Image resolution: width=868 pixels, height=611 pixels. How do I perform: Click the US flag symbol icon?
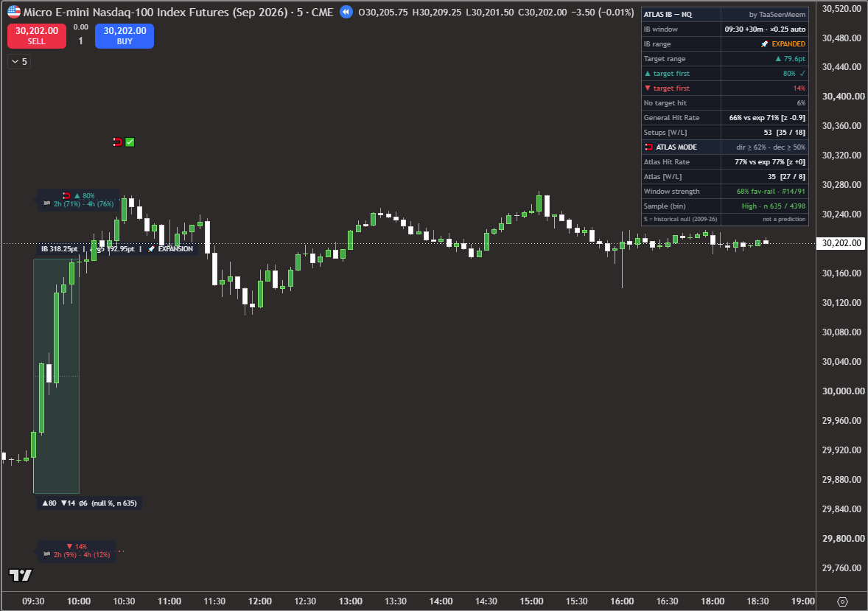pyautogui.click(x=14, y=13)
